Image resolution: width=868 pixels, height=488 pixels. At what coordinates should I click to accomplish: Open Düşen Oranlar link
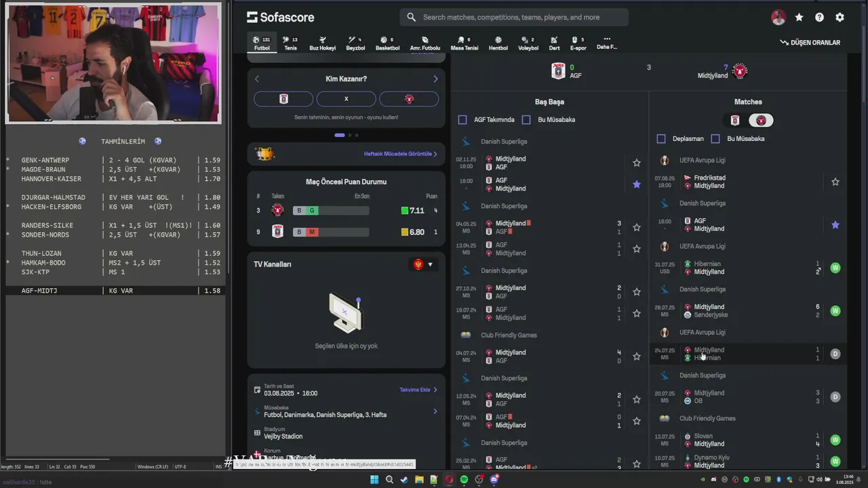point(810,42)
